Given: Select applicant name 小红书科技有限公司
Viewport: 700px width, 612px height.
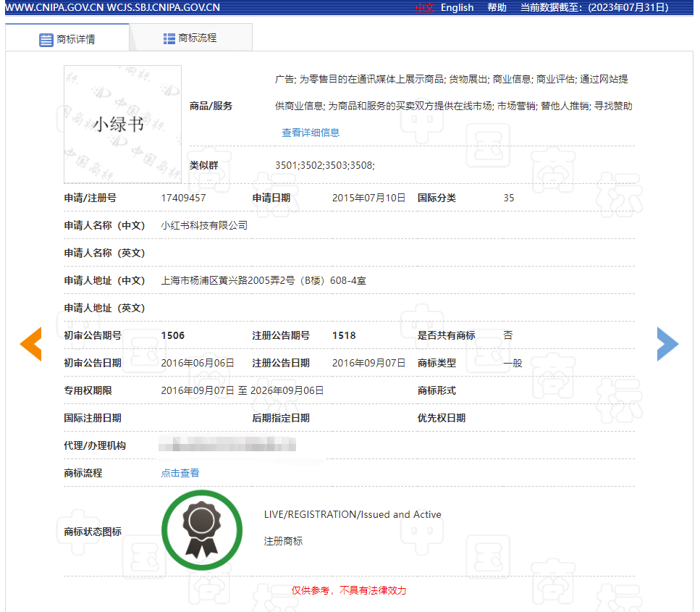Looking at the screenshot, I should pyautogui.click(x=204, y=225).
